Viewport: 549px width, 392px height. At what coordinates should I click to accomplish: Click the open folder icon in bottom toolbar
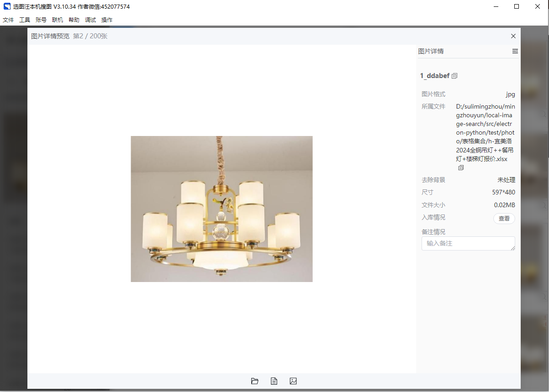click(x=255, y=381)
